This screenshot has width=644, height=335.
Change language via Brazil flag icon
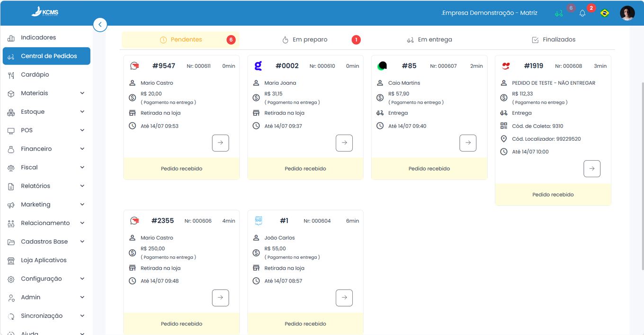click(x=605, y=13)
